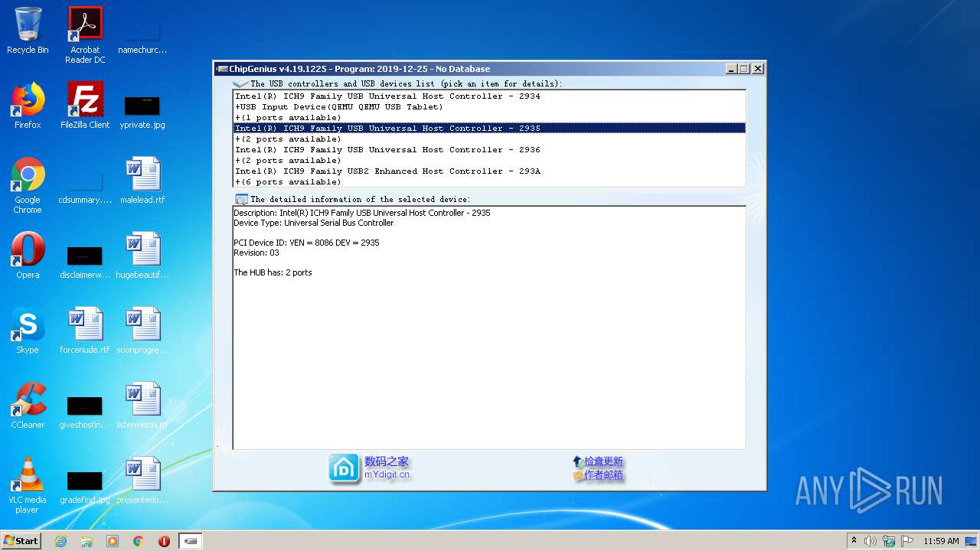The width and height of the screenshot is (980, 551).
Task: Select listenvision.rtf document icon
Action: tap(142, 406)
